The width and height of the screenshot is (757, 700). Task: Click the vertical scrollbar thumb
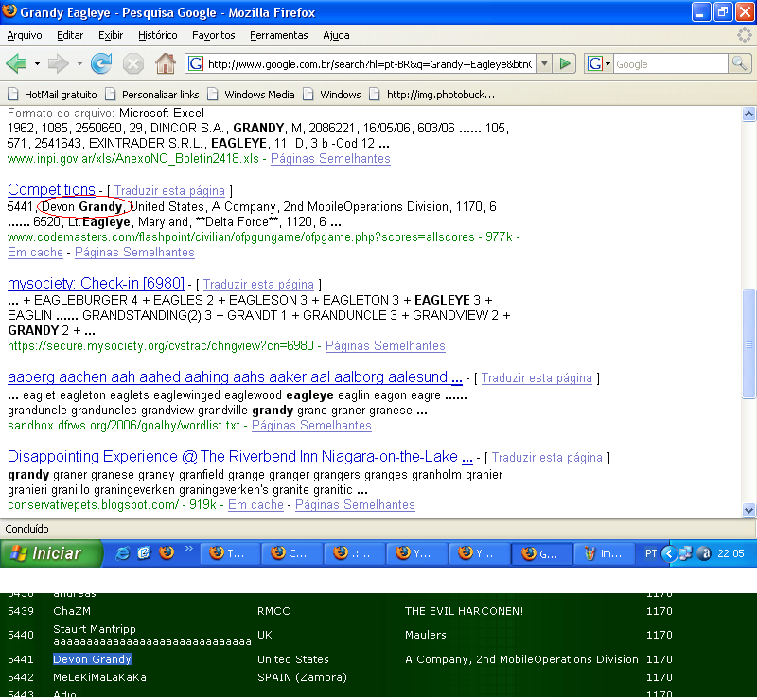click(x=748, y=343)
